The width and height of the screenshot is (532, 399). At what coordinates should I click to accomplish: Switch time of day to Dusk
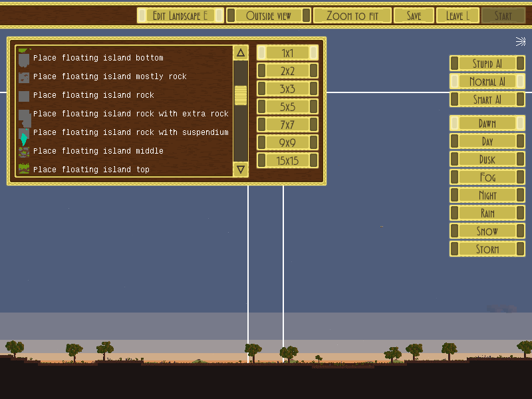(487, 160)
